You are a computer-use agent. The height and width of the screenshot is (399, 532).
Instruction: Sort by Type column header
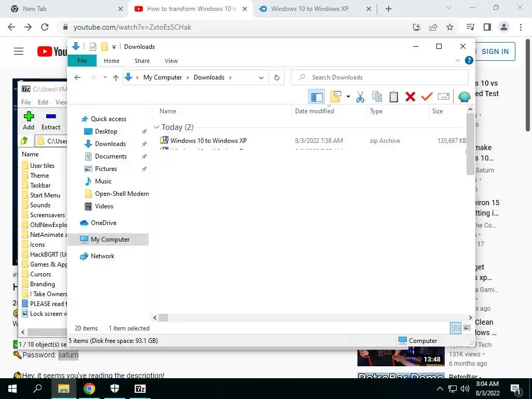click(x=376, y=111)
